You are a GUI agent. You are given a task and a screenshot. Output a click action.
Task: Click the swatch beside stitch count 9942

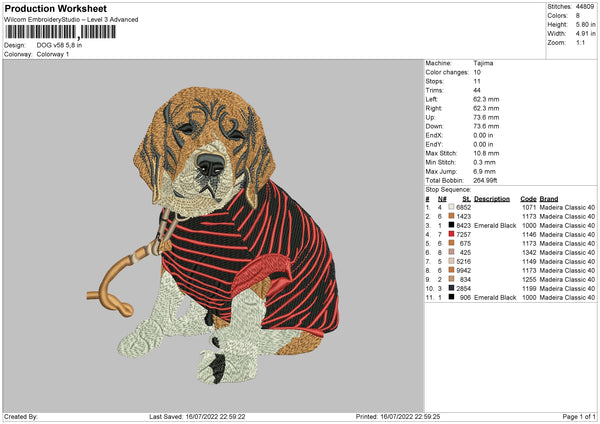coord(451,270)
